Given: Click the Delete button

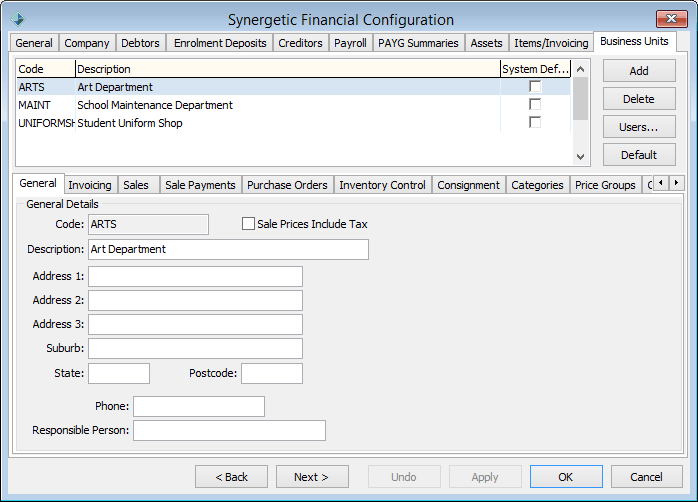Looking at the screenshot, I should coord(639,99).
